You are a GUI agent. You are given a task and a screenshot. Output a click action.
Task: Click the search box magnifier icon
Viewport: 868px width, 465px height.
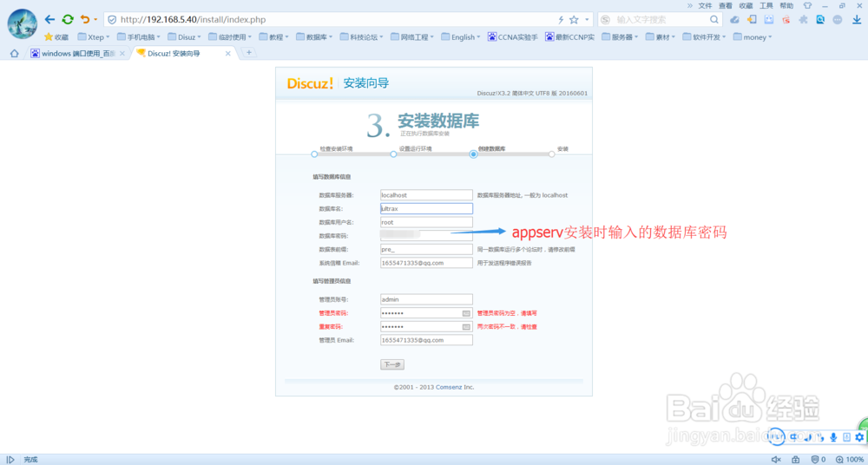715,19
